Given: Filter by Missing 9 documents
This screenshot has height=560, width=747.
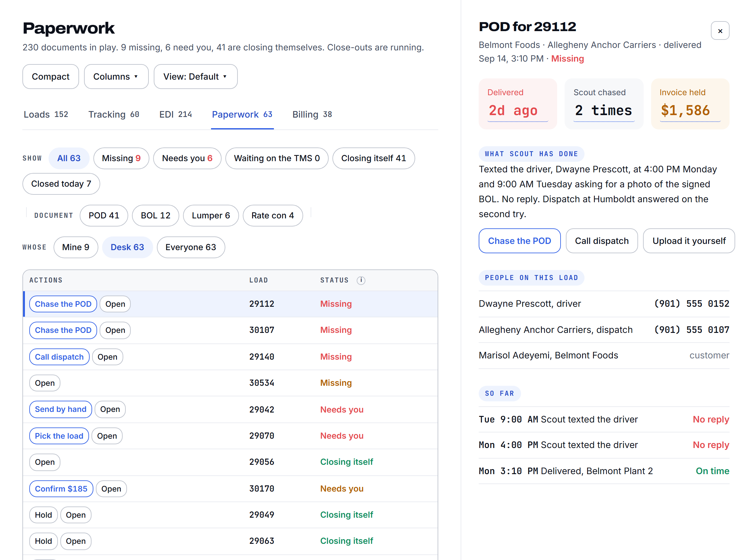Looking at the screenshot, I should 121,158.
